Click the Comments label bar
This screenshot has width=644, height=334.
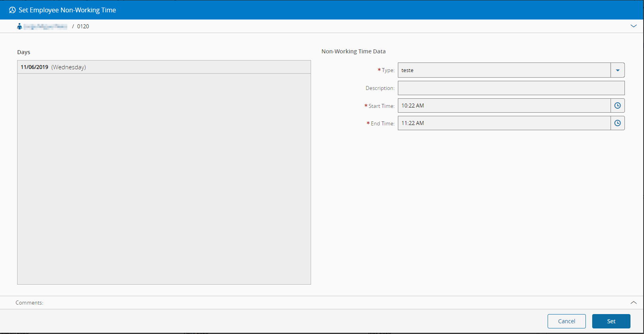[322, 303]
